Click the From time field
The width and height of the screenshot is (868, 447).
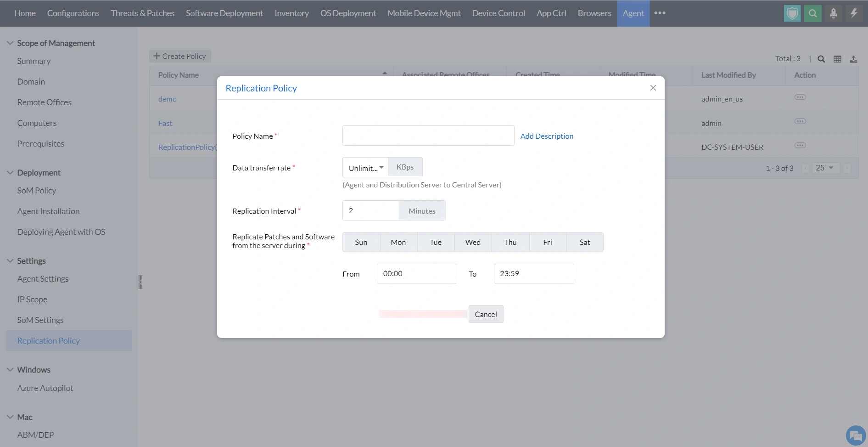point(417,274)
